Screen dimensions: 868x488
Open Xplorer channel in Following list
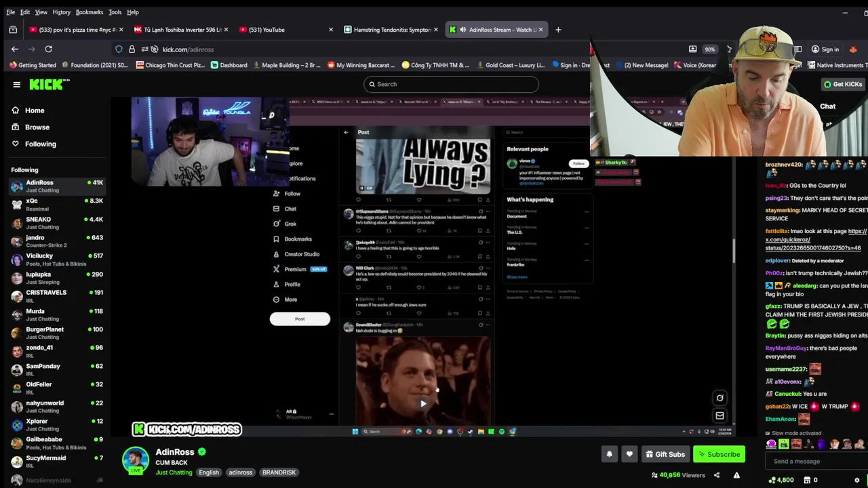click(x=58, y=425)
